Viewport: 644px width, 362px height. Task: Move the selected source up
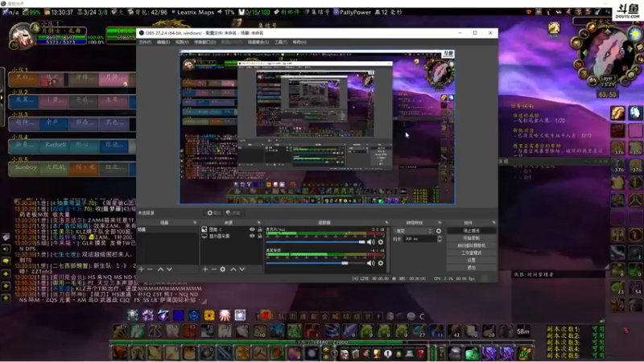[233, 269]
